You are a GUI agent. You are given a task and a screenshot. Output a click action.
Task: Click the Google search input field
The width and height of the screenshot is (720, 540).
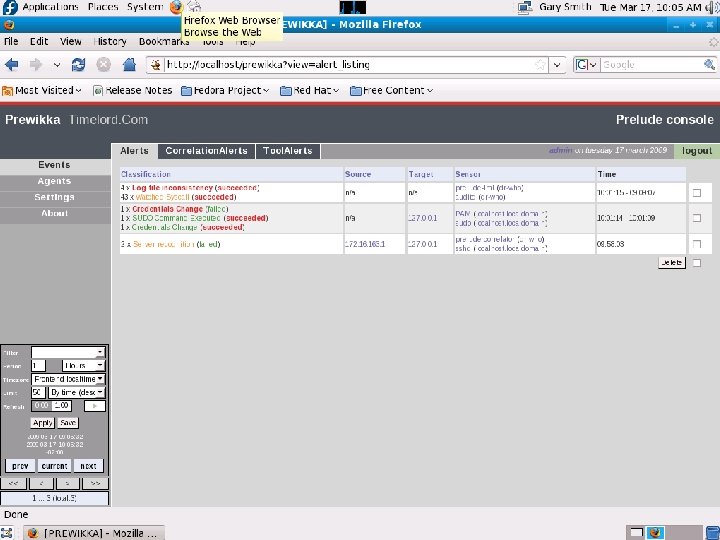tap(652, 65)
